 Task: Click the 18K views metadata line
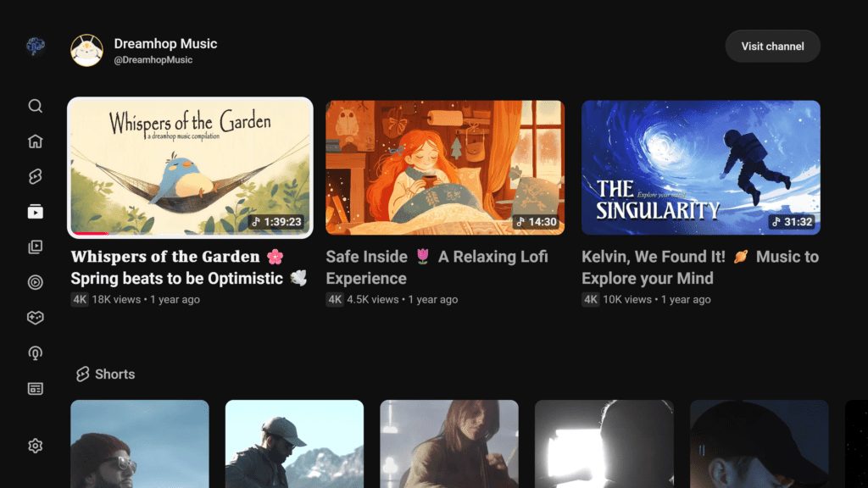(136, 299)
